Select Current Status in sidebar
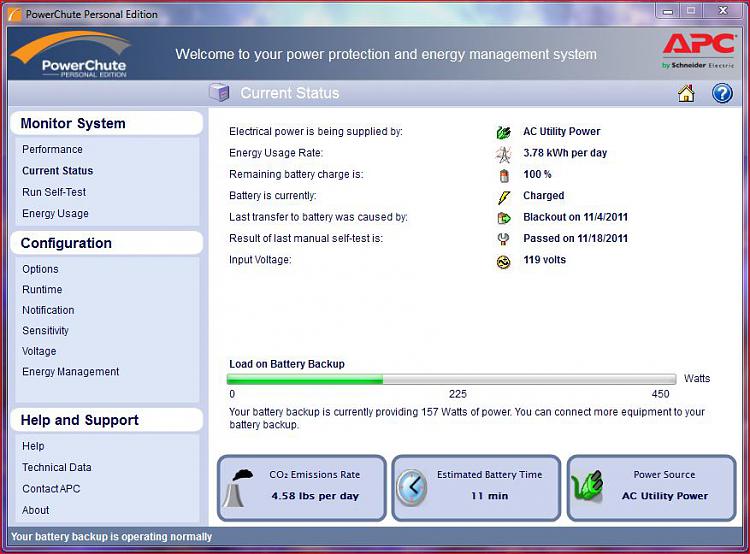The width and height of the screenshot is (750, 554). click(x=57, y=171)
